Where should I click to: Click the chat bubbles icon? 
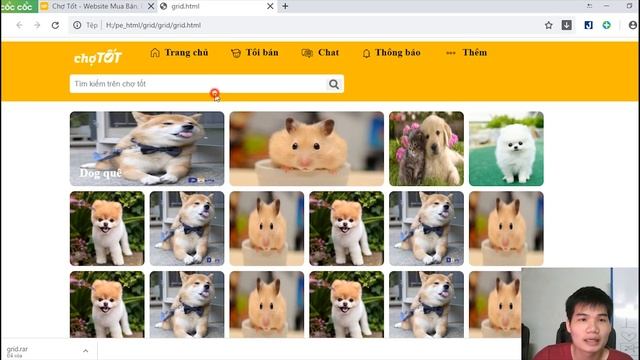click(x=307, y=53)
